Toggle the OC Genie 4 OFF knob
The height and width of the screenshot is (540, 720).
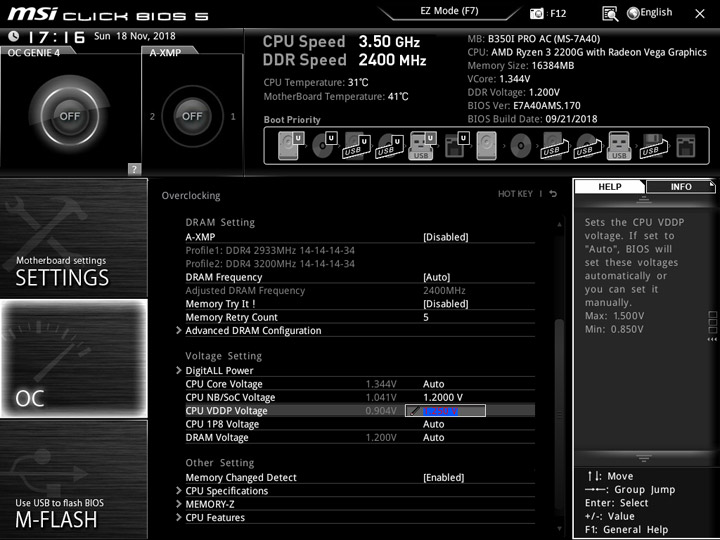coord(70,116)
